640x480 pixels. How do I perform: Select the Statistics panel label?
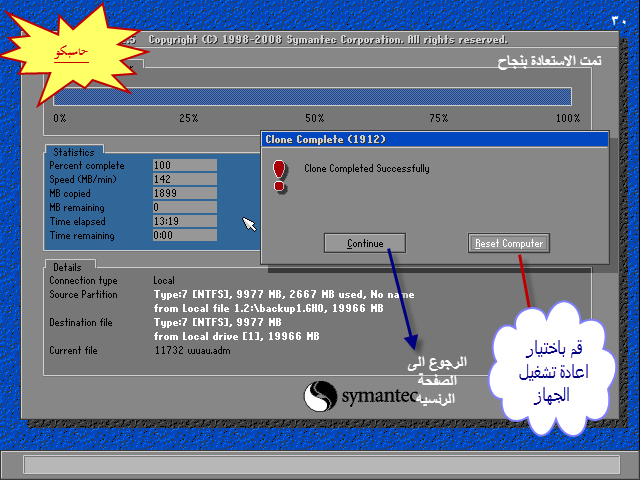[x=74, y=152]
